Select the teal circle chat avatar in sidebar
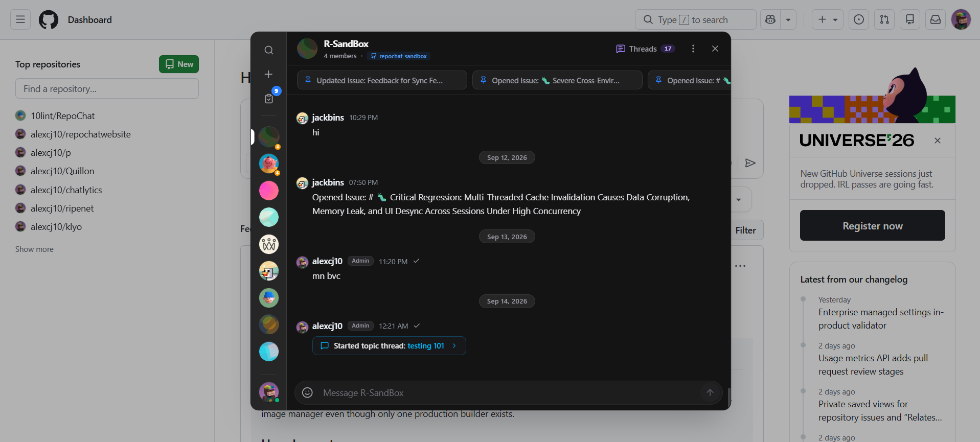This screenshot has height=442, width=980. click(x=269, y=217)
